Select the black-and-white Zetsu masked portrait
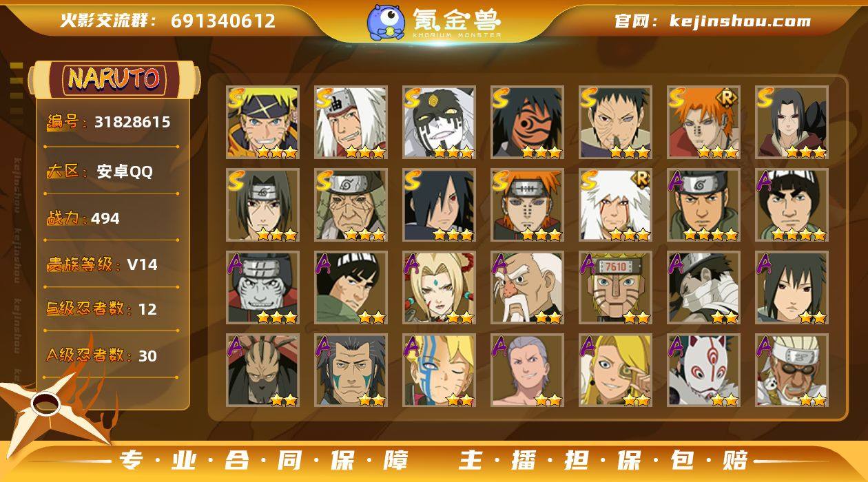 click(440, 123)
